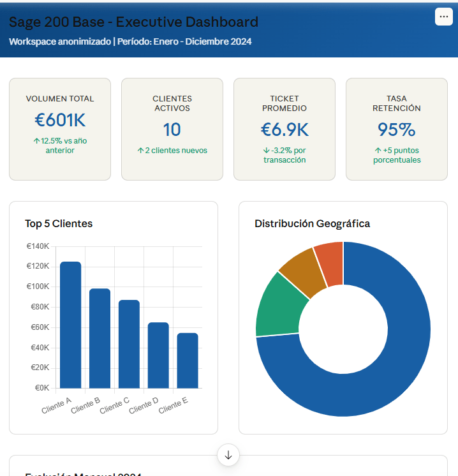Click the Cliente E bar

coord(188,361)
